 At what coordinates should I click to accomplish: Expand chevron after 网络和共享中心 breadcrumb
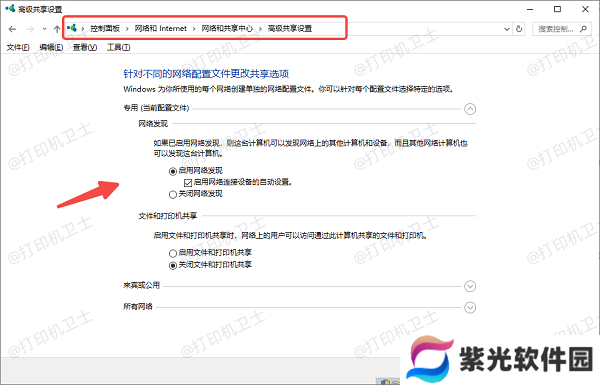pos(260,29)
